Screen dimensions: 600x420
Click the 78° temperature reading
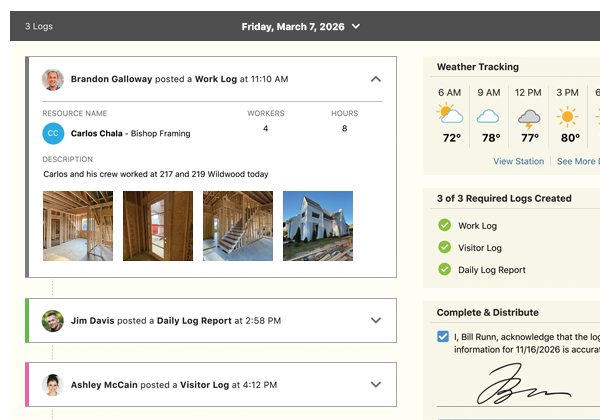[x=491, y=138]
